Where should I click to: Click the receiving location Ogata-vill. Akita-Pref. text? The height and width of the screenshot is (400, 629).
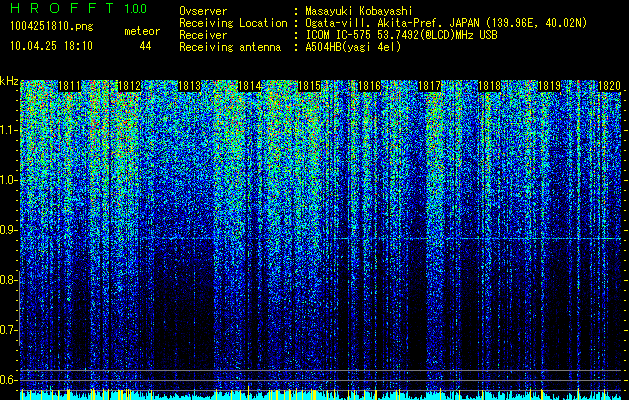click(x=446, y=23)
